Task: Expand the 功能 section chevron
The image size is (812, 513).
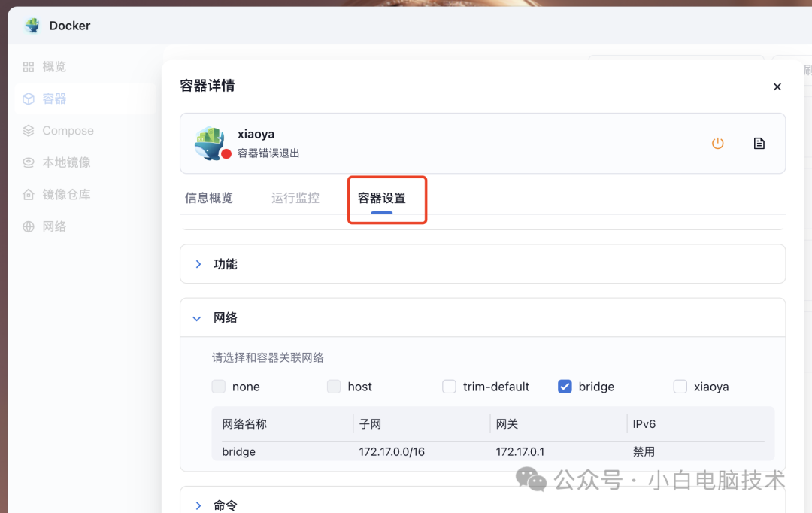Action: click(198, 264)
